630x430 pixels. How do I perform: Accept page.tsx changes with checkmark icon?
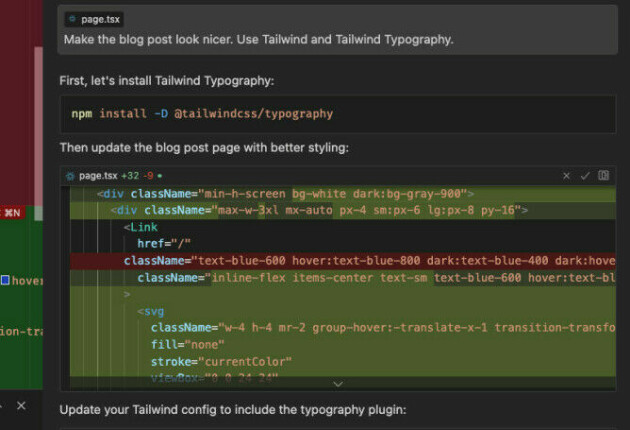pyautogui.click(x=585, y=176)
